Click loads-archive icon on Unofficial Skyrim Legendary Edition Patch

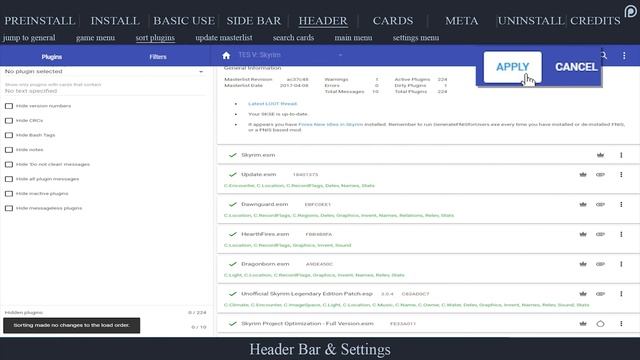[600, 294]
